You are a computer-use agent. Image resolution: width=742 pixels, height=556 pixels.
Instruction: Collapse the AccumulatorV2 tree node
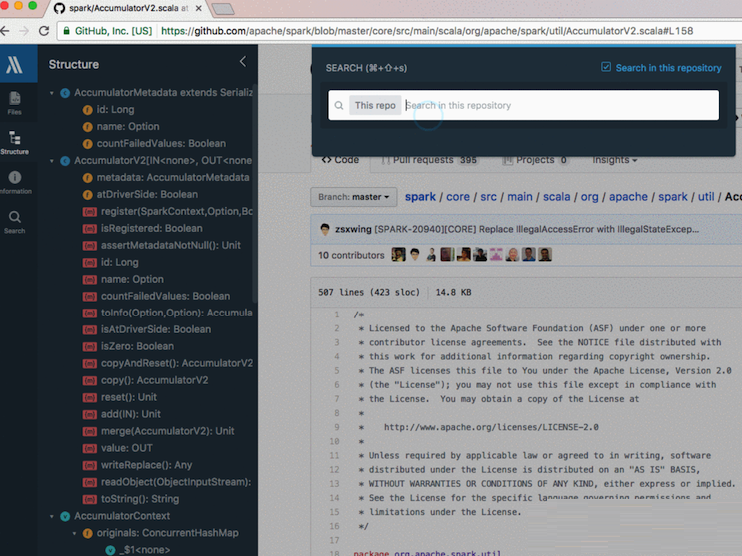(x=52, y=161)
